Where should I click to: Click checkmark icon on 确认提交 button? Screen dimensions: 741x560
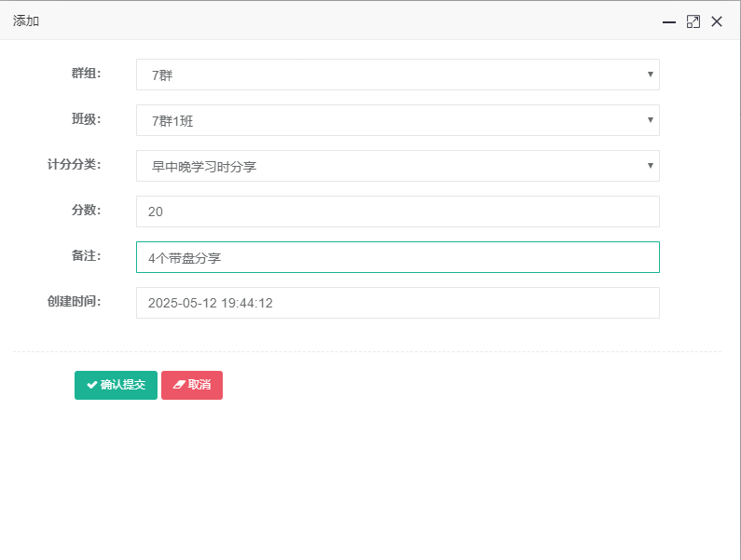(x=91, y=385)
